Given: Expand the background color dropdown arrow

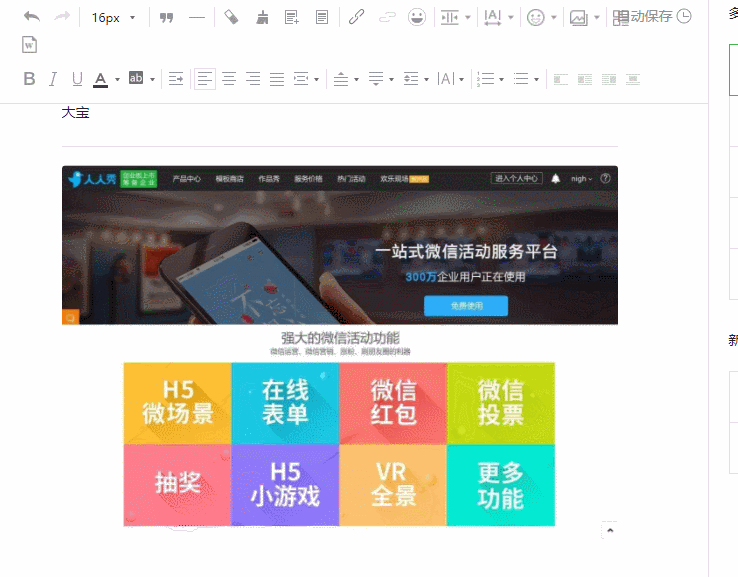Looking at the screenshot, I should (x=152, y=80).
